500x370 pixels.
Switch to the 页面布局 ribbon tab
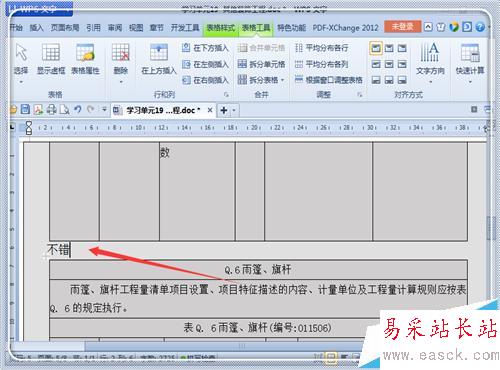click(65, 28)
